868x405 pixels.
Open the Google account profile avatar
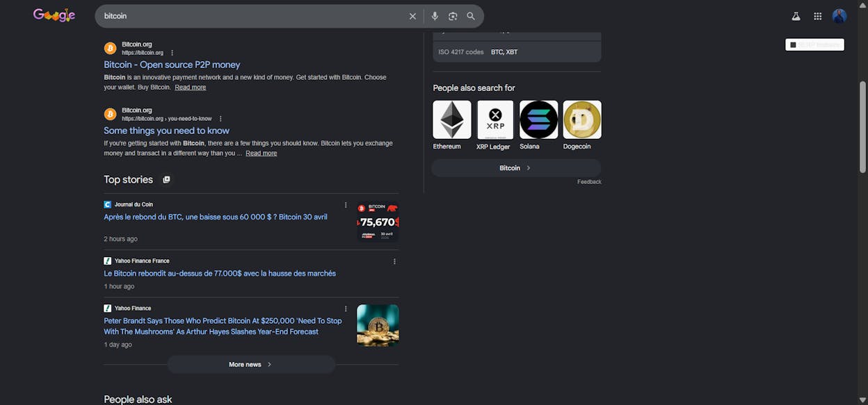[x=839, y=16]
